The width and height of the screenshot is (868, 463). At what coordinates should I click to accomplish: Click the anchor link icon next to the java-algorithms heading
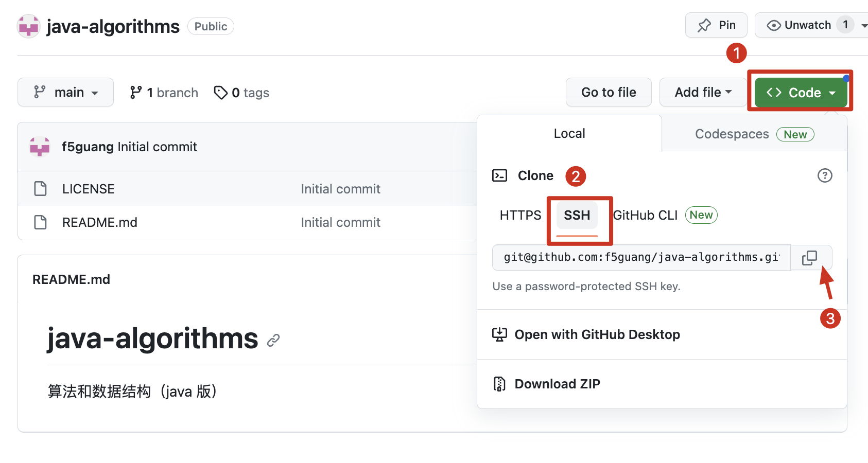pos(273,340)
